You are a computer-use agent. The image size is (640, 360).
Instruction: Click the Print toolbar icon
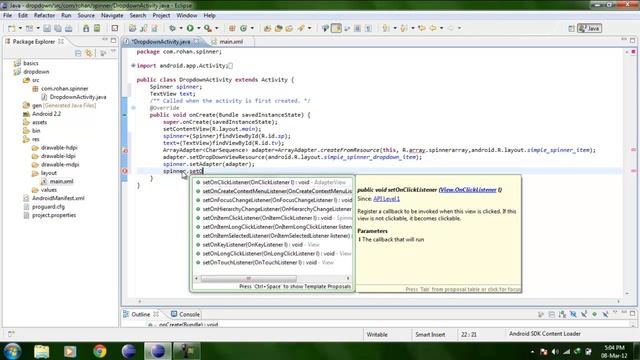tap(69, 28)
